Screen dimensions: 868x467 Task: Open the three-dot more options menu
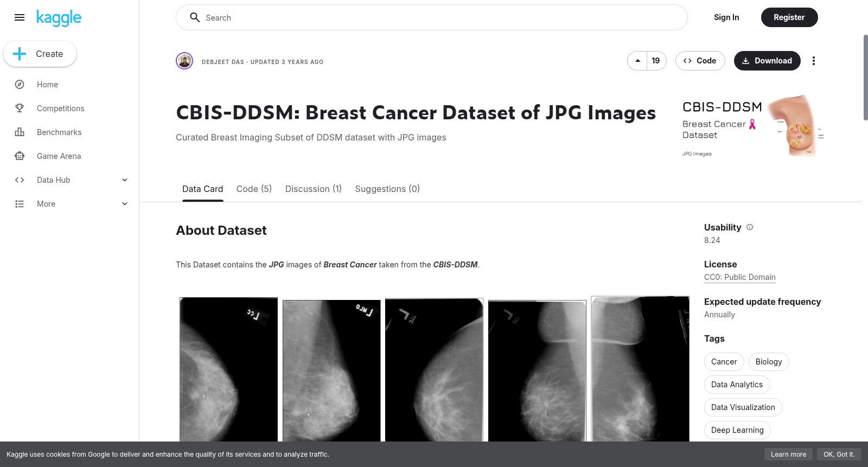813,61
